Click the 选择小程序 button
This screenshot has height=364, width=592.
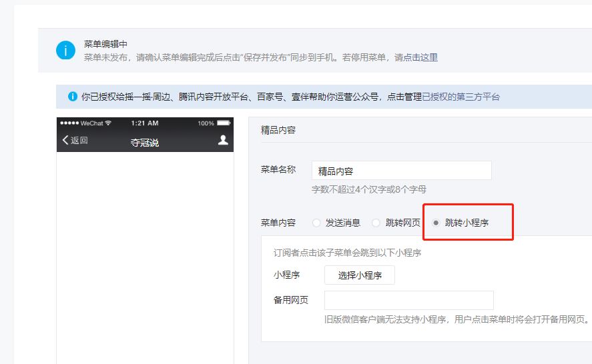(360, 275)
